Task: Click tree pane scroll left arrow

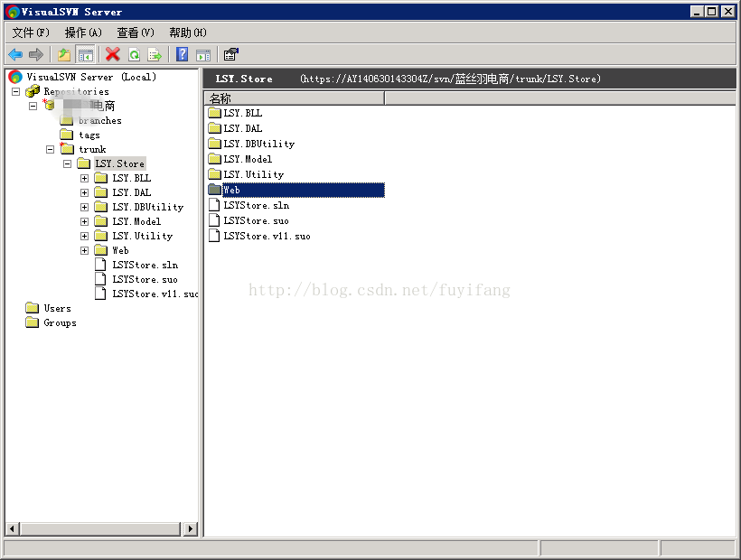Action: 13,528
